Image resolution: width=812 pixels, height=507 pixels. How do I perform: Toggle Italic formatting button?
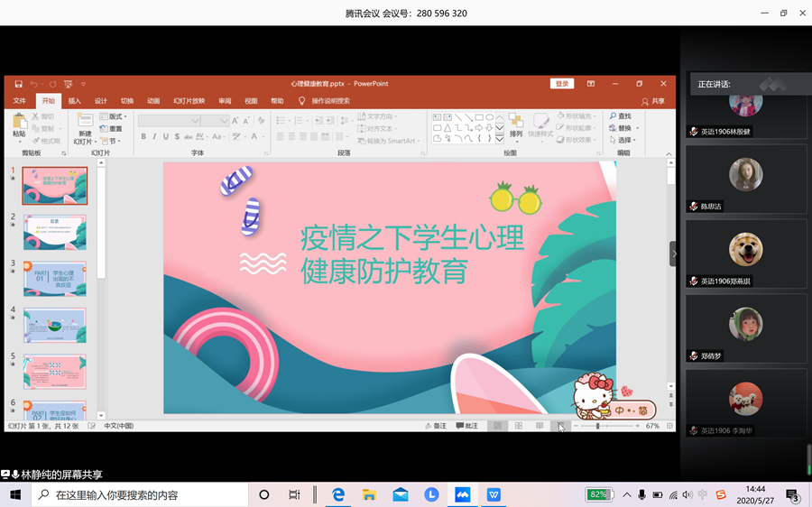pyautogui.click(x=154, y=137)
